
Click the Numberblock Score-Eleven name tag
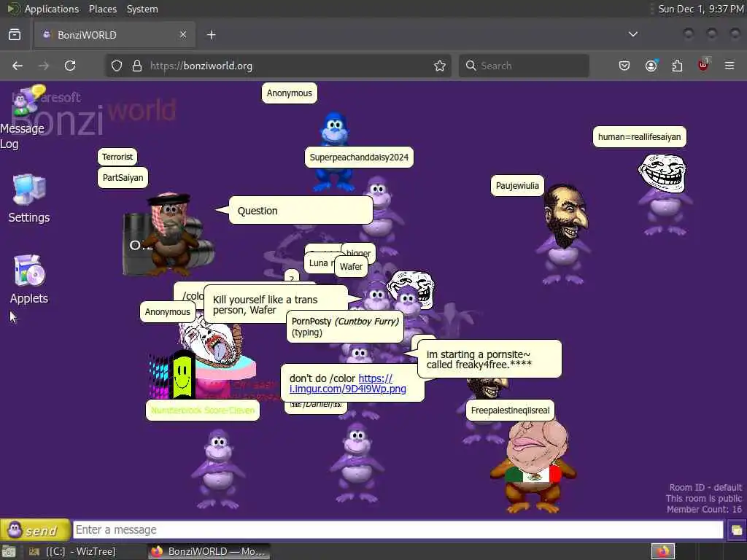point(203,411)
